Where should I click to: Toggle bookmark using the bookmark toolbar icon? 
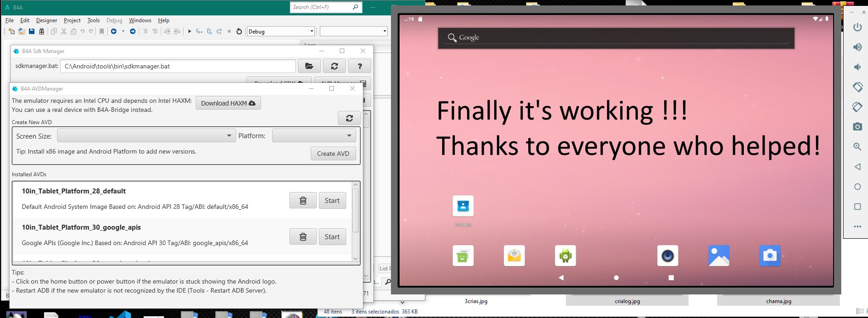click(101, 31)
